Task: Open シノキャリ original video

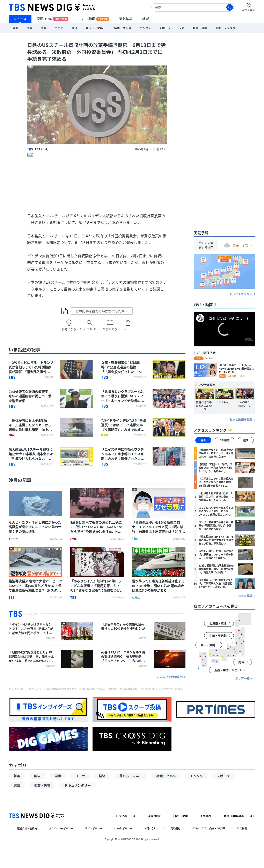Action: (224, 396)
